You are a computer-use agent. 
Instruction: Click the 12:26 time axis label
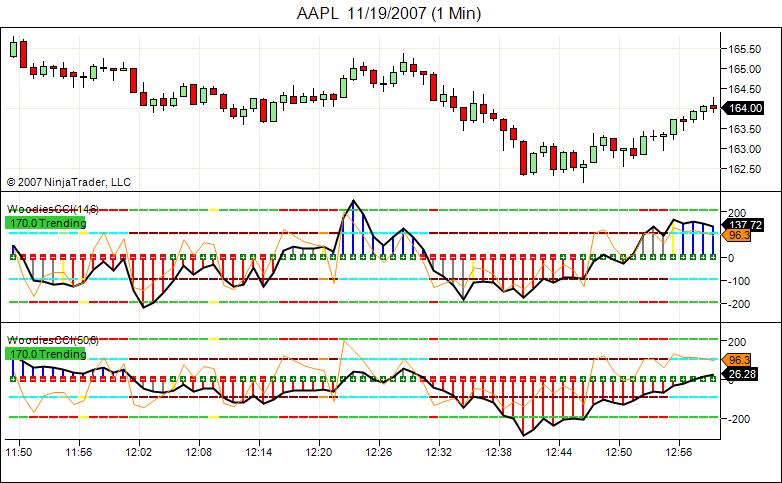379,452
